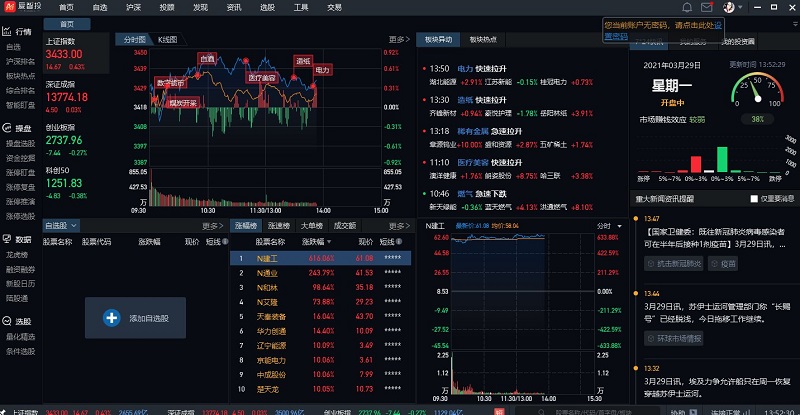
Task: Click the 稀有金属 sector link at 13:18
Action: pos(472,131)
